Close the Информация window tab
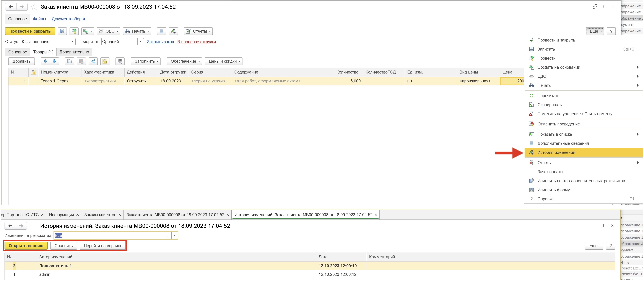The height and width of the screenshot is (282, 644). click(x=78, y=215)
